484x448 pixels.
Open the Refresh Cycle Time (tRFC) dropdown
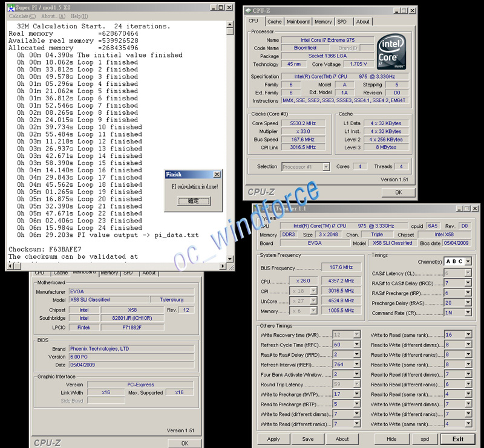click(x=357, y=345)
